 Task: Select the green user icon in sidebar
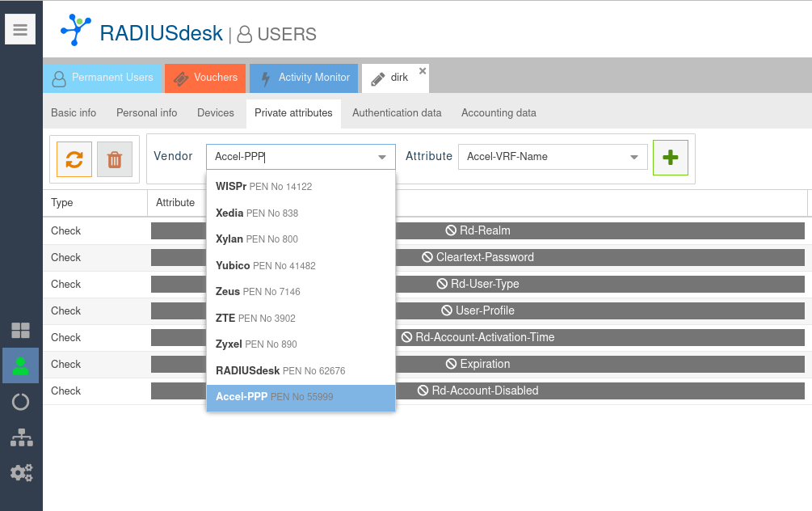[x=20, y=365]
